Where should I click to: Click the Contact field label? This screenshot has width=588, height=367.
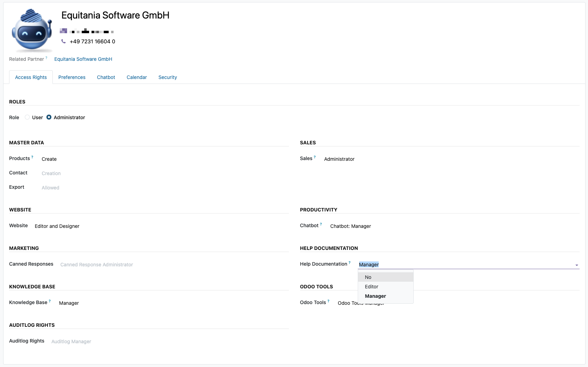click(x=18, y=173)
